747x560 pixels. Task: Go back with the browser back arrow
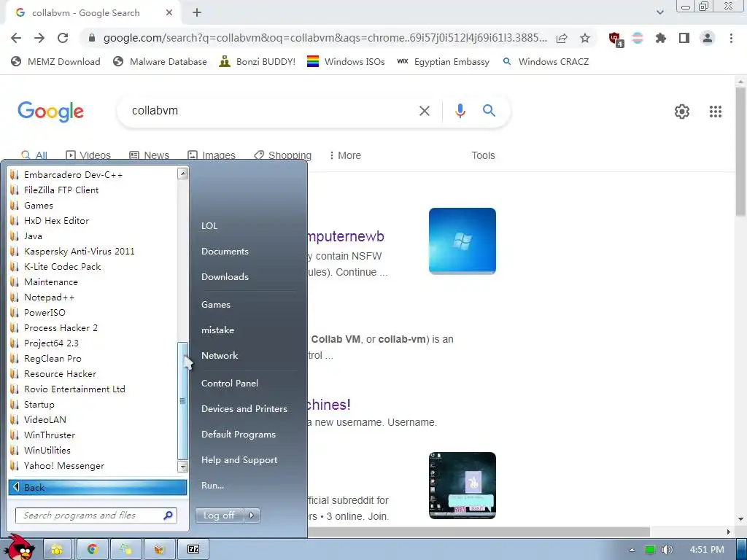[16, 38]
